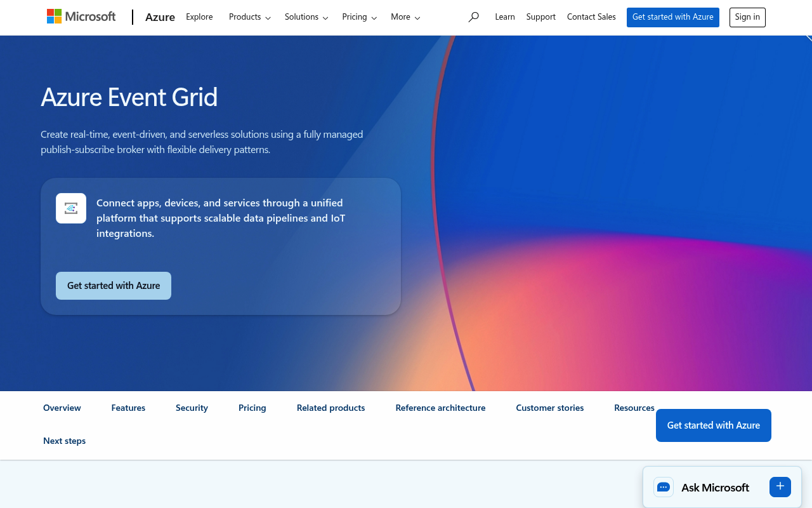Jump to the Resources section tab
The image size is (812, 508).
(634, 408)
